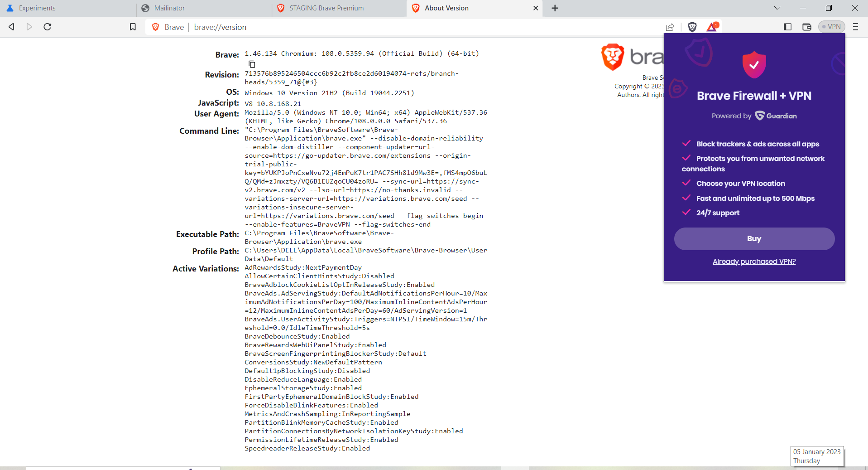
Task: Open the Brave Wallet icon
Action: pos(807,27)
